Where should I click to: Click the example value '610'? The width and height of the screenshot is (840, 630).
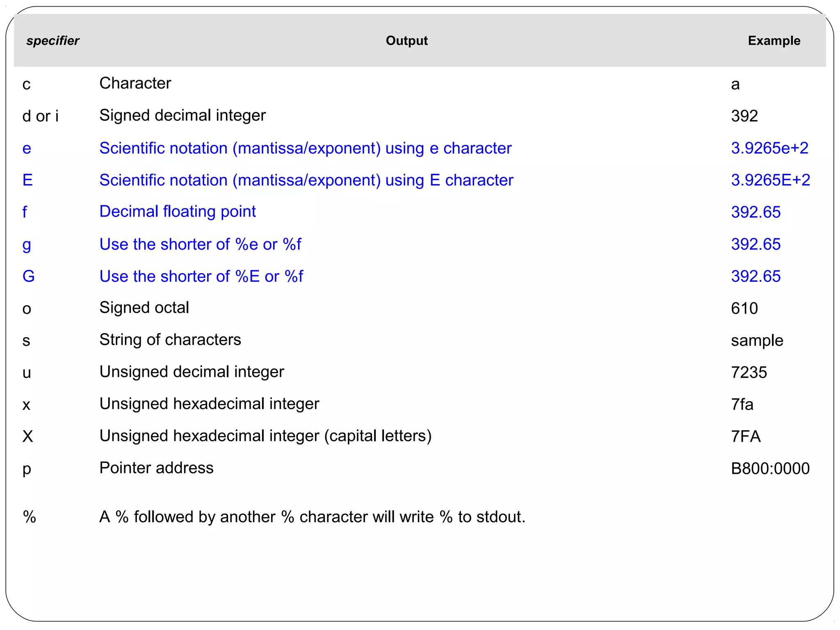[x=744, y=308]
